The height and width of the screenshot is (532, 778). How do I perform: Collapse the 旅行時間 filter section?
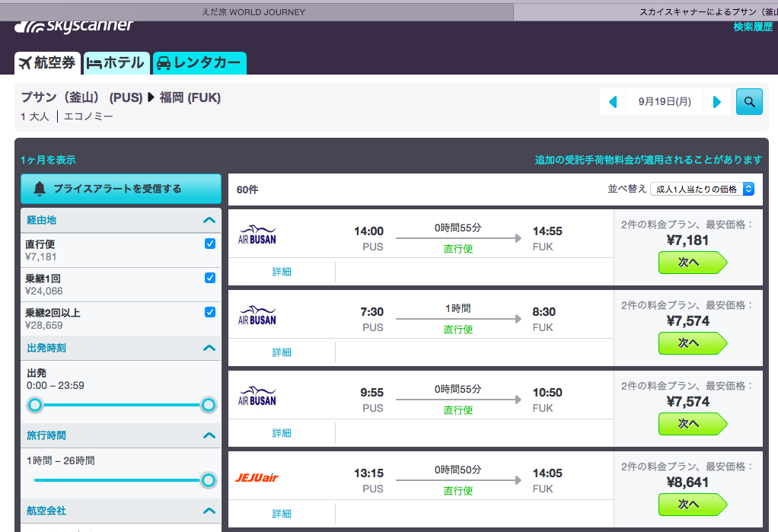click(120, 435)
